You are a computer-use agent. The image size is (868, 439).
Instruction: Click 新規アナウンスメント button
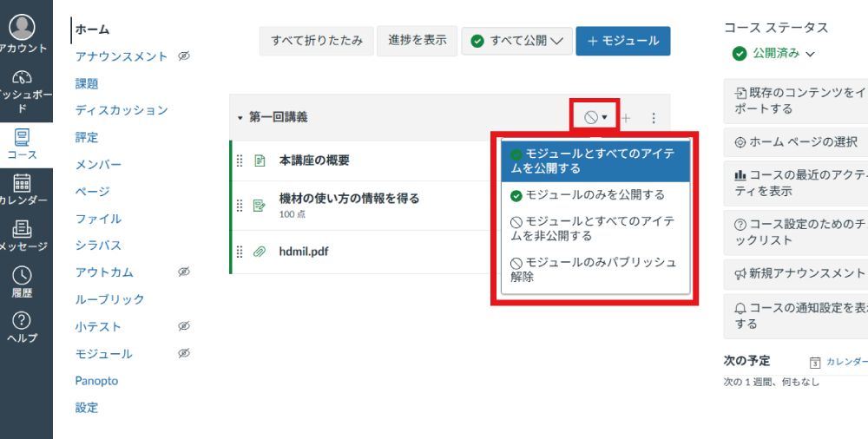(796, 273)
